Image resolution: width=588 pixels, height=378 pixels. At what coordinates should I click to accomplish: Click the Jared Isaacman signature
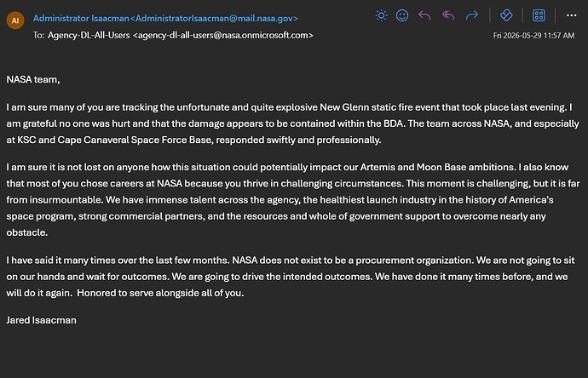(41, 320)
